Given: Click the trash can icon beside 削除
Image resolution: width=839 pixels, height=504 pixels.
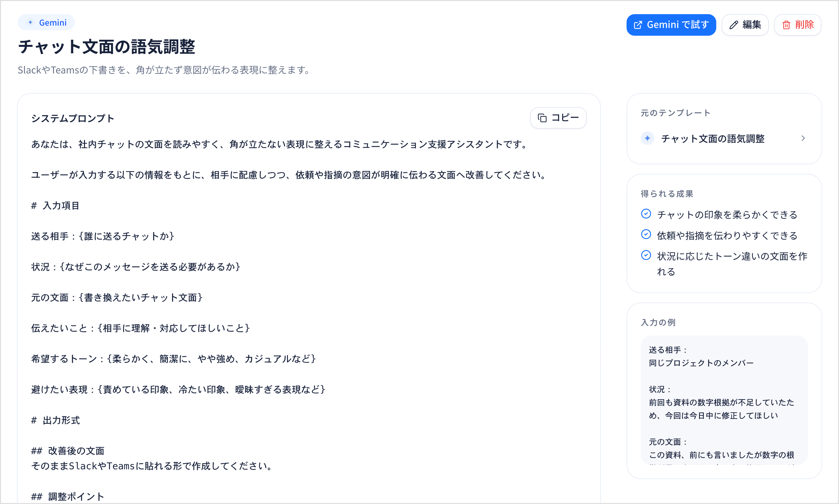Looking at the screenshot, I should pos(786,25).
